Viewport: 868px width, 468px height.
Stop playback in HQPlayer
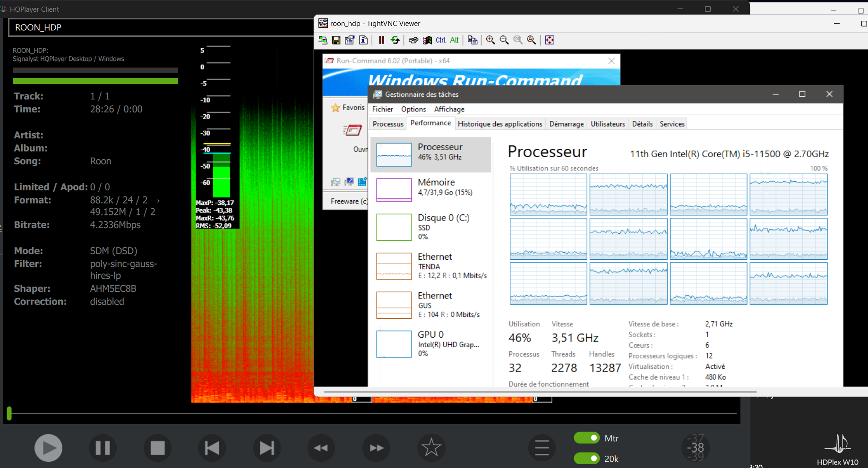click(157, 448)
